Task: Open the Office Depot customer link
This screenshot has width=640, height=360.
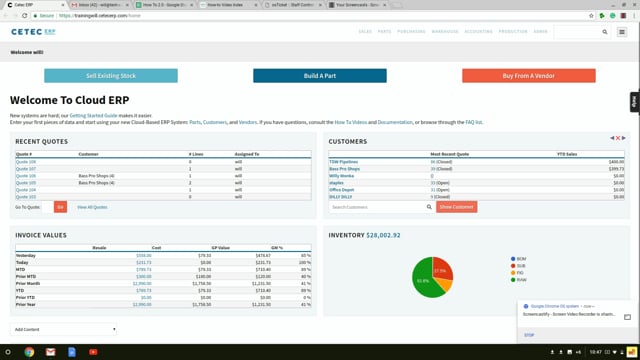Action: [x=342, y=190]
